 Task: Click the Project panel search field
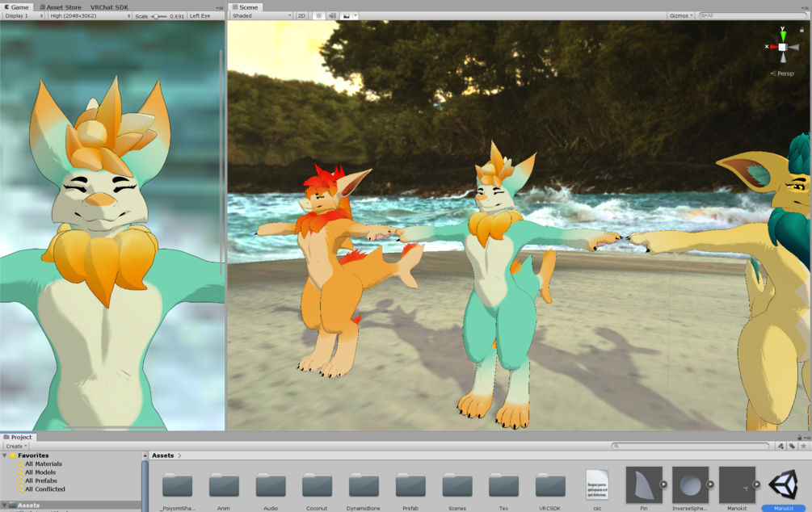coord(690,447)
